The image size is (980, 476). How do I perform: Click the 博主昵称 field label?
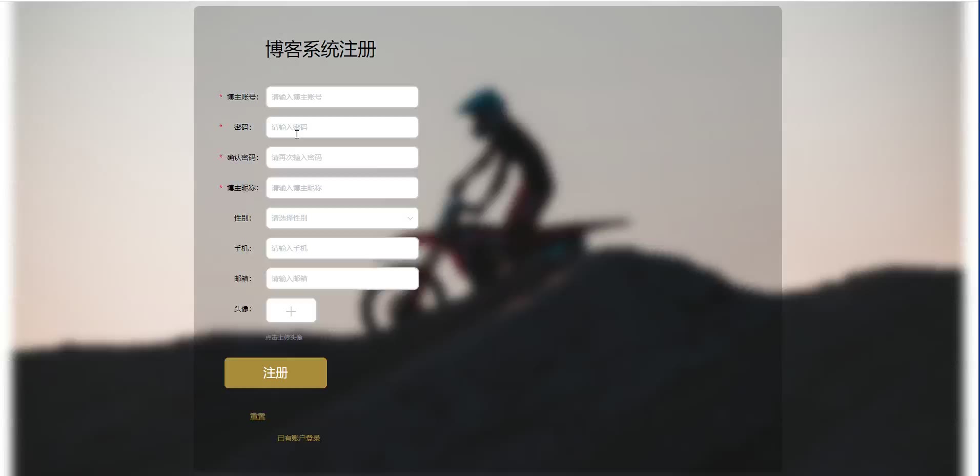242,188
